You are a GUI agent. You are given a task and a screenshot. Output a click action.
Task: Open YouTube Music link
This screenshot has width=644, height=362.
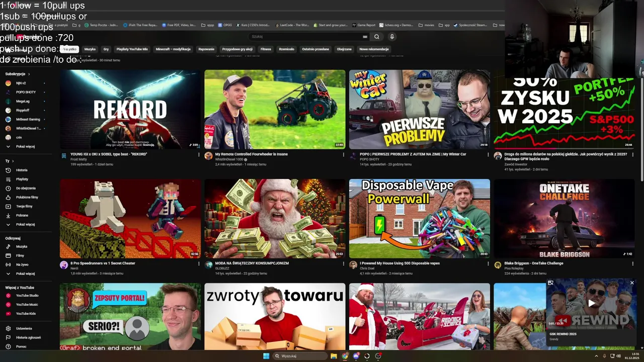(x=27, y=305)
